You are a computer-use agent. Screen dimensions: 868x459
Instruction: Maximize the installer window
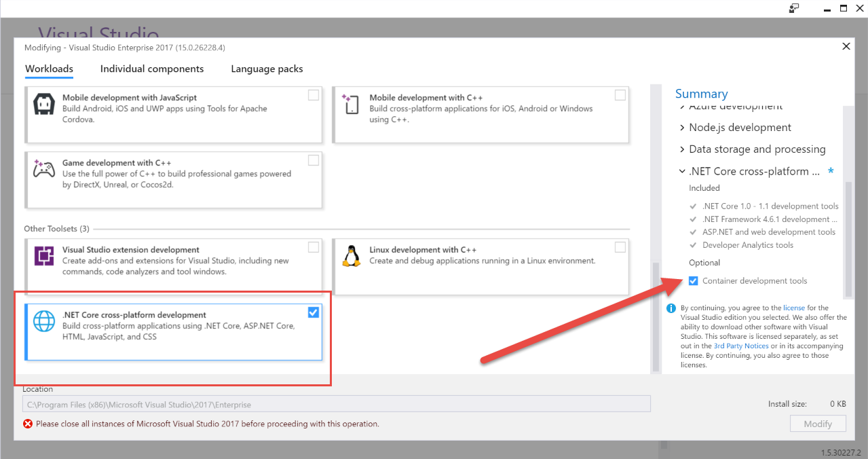click(x=843, y=8)
